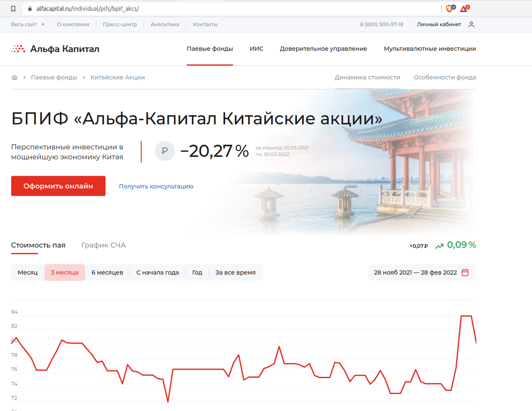Open date range '28 нояб 2021 — 28 фев 2022'
The width and height of the screenshot is (532, 411).
pyautogui.click(x=422, y=273)
